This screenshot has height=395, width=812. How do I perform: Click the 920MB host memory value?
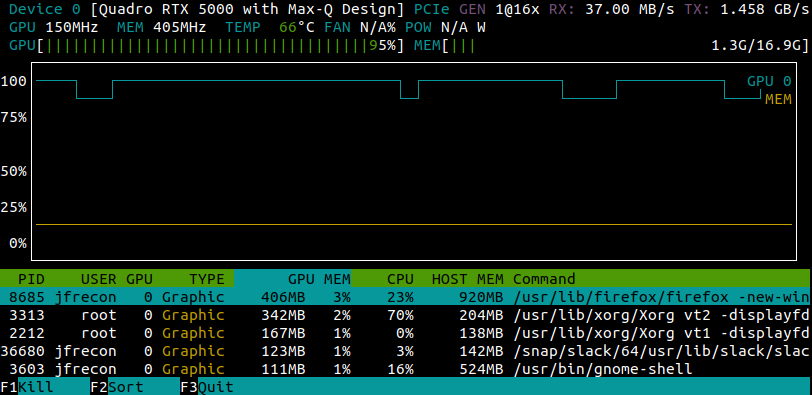481,297
